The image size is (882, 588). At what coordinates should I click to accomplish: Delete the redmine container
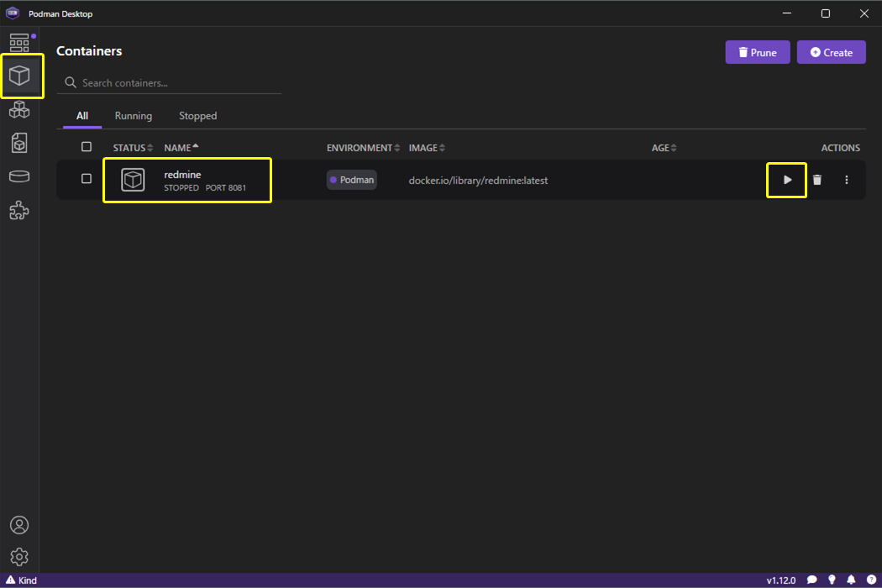(x=816, y=180)
